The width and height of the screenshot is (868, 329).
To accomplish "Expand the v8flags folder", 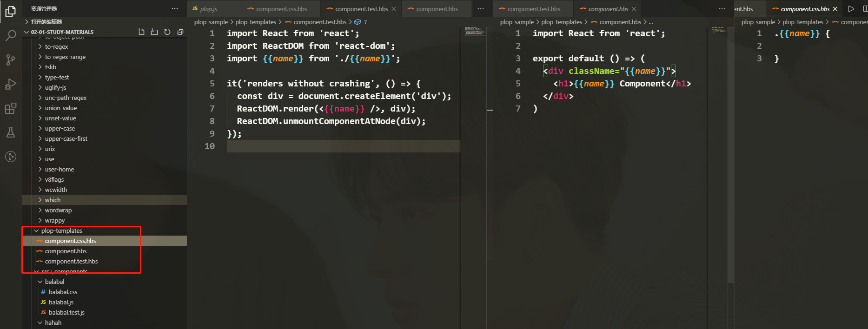I will click(104, 179).
